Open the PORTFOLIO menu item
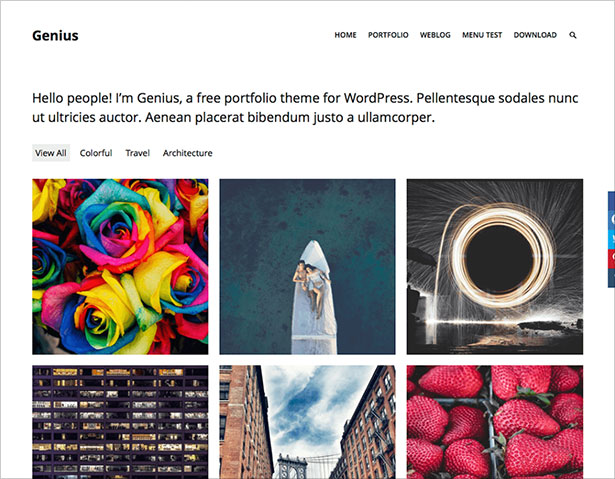Image resolution: width=615 pixels, height=479 pixels. pyautogui.click(x=388, y=35)
